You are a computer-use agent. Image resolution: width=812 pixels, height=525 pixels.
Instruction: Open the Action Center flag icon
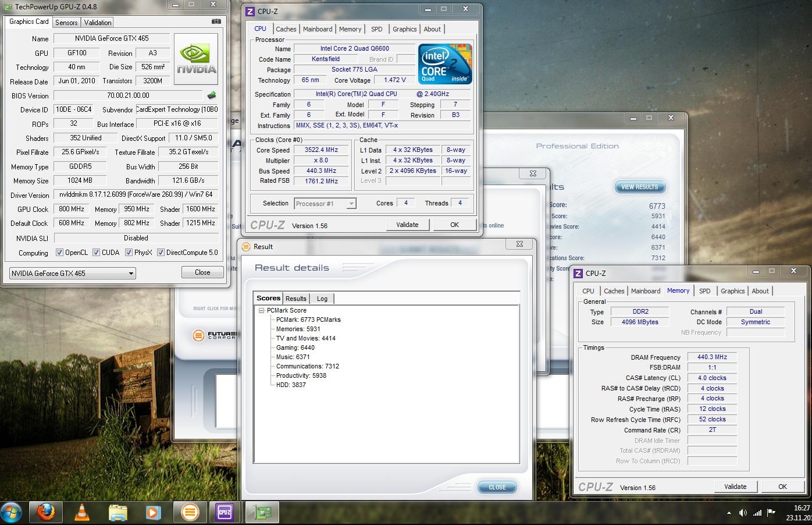[772, 513]
